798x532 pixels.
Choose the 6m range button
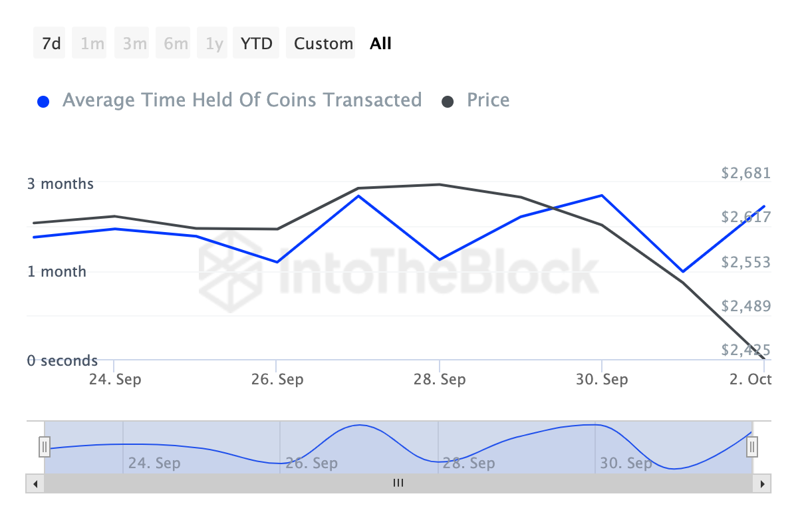click(176, 44)
